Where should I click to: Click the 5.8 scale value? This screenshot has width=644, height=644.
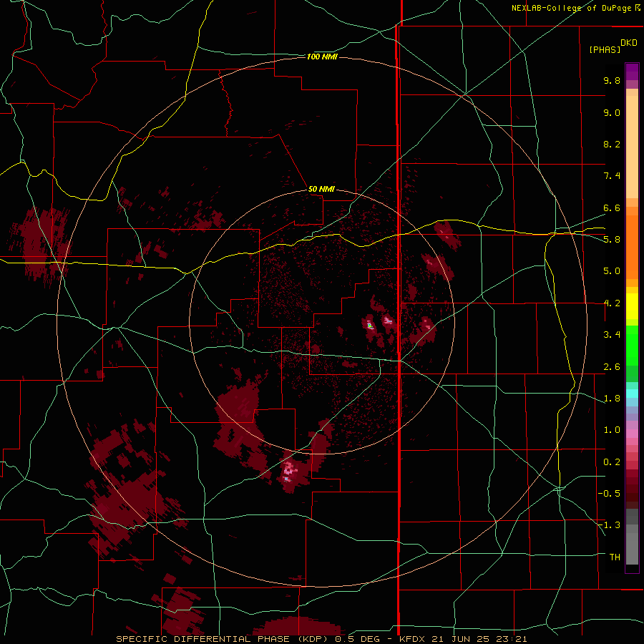pos(612,240)
